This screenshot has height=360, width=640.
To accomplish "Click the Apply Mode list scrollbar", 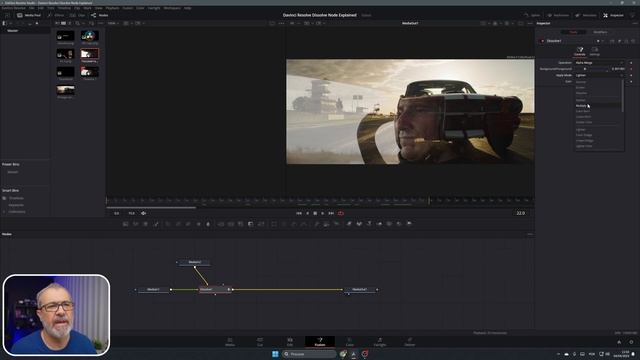I will pyautogui.click(x=622, y=96).
